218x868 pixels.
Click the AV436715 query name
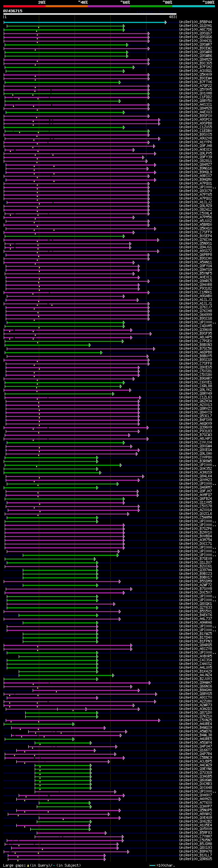[13, 11]
